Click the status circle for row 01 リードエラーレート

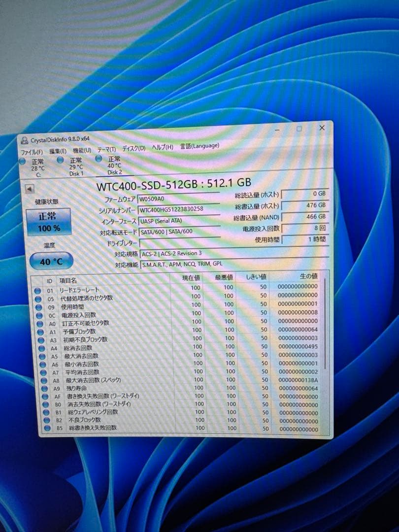coord(37,291)
